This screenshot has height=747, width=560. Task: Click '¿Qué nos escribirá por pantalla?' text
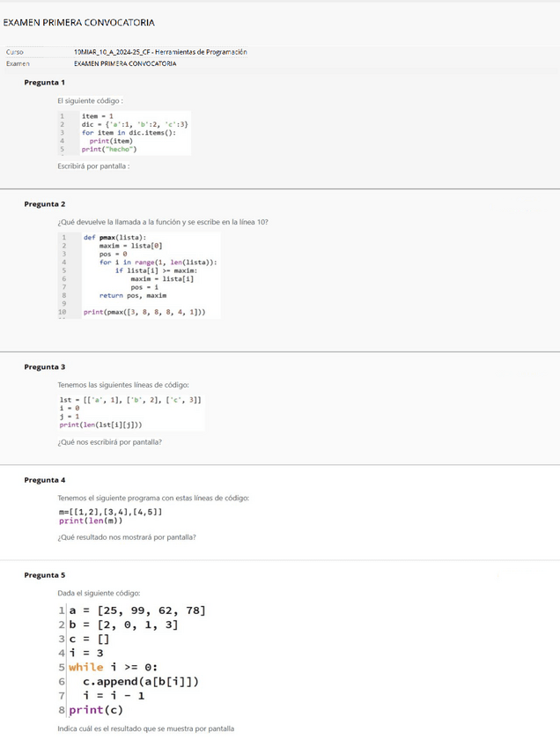(x=109, y=441)
